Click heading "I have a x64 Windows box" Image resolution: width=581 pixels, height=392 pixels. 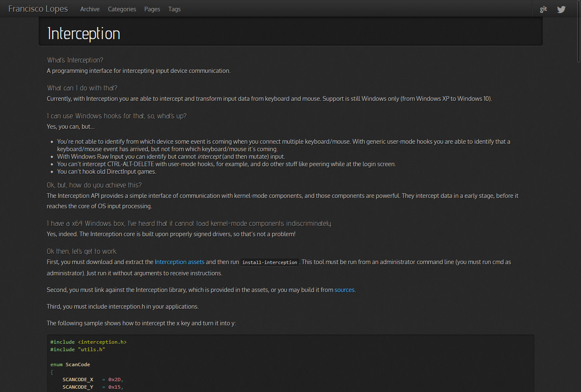pos(190,224)
